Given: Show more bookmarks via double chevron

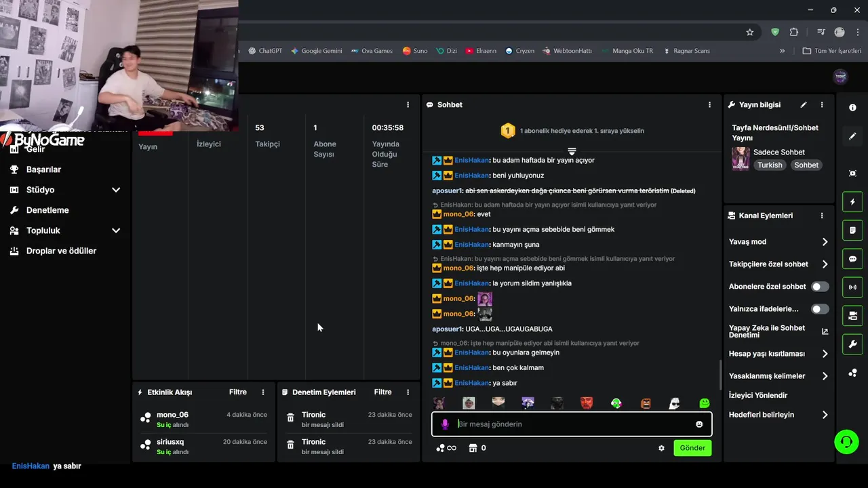Looking at the screenshot, I should coord(782,51).
